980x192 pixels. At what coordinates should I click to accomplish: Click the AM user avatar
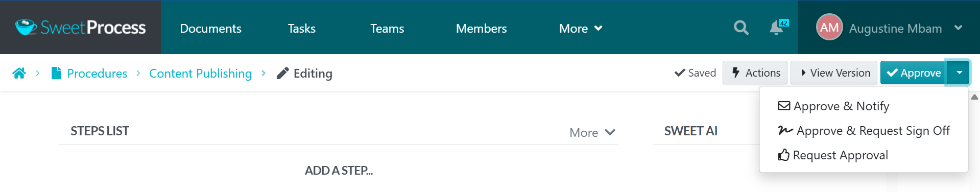point(829,27)
